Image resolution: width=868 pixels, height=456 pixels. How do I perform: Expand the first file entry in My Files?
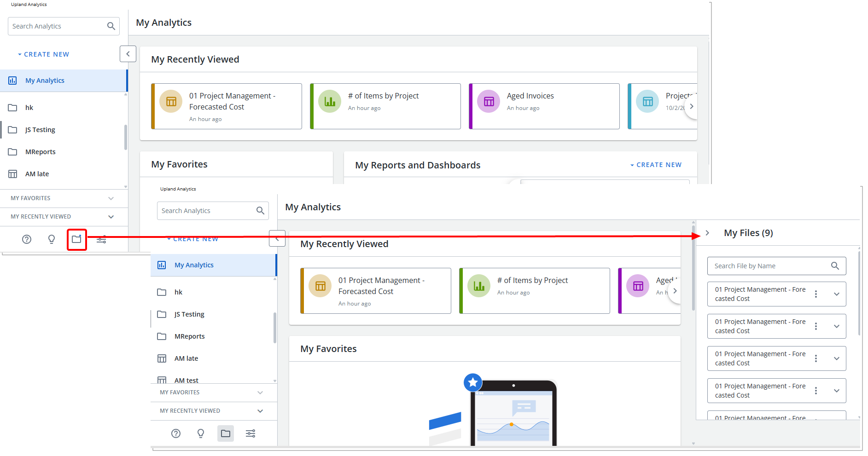[x=837, y=294]
